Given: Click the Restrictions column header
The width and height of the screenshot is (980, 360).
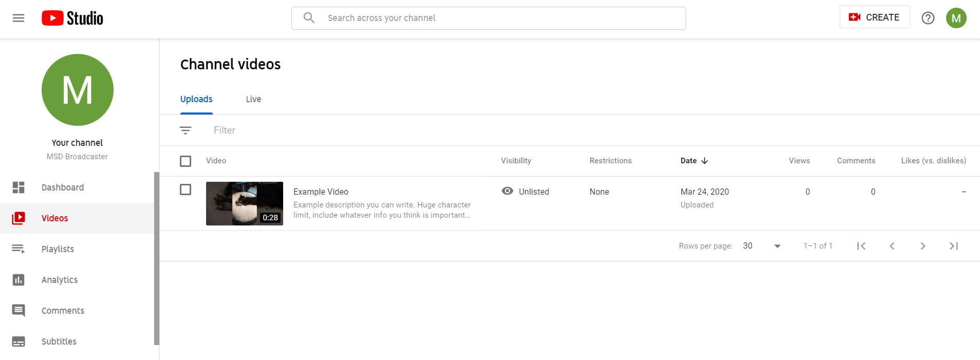Looking at the screenshot, I should pyautogui.click(x=611, y=161).
